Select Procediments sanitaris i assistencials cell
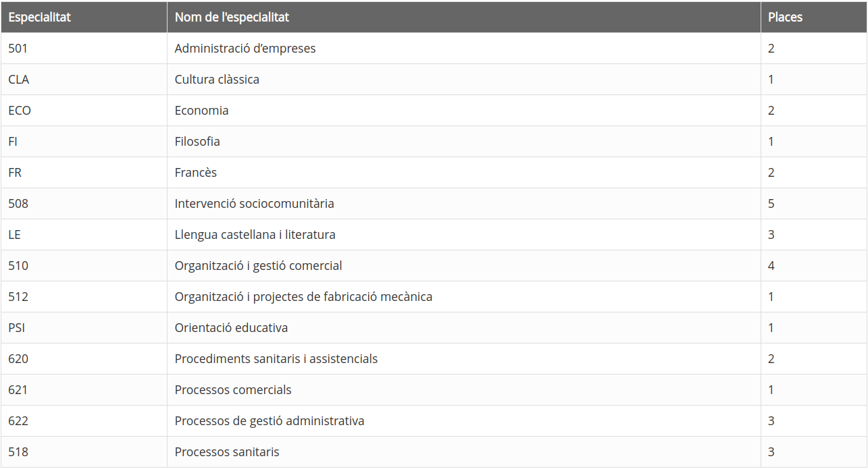 coord(464,359)
